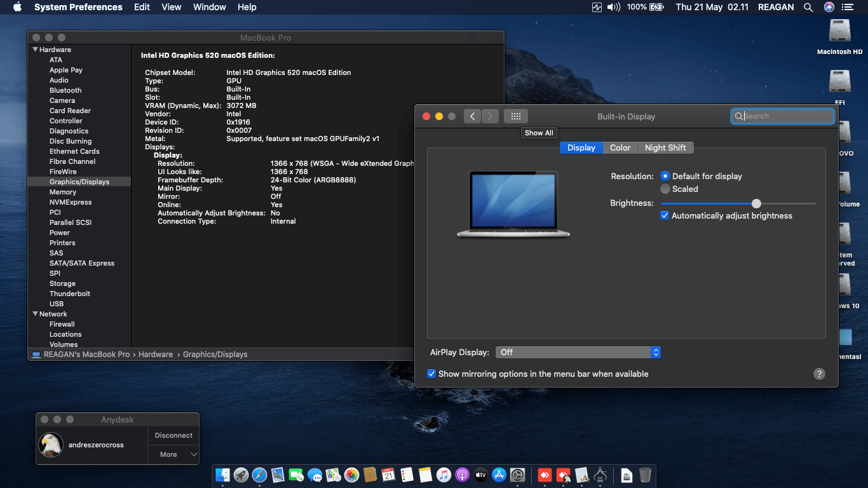Expand the Anydesk More menu

coord(173,454)
